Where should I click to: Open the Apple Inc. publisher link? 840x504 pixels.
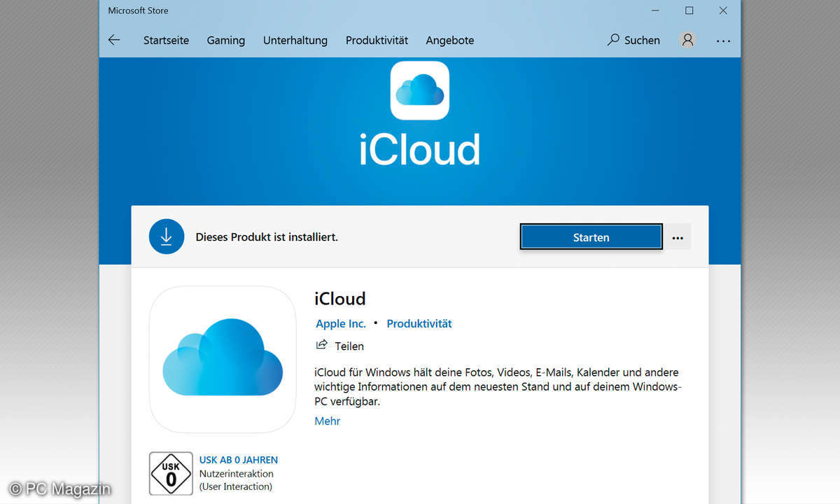click(x=341, y=323)
